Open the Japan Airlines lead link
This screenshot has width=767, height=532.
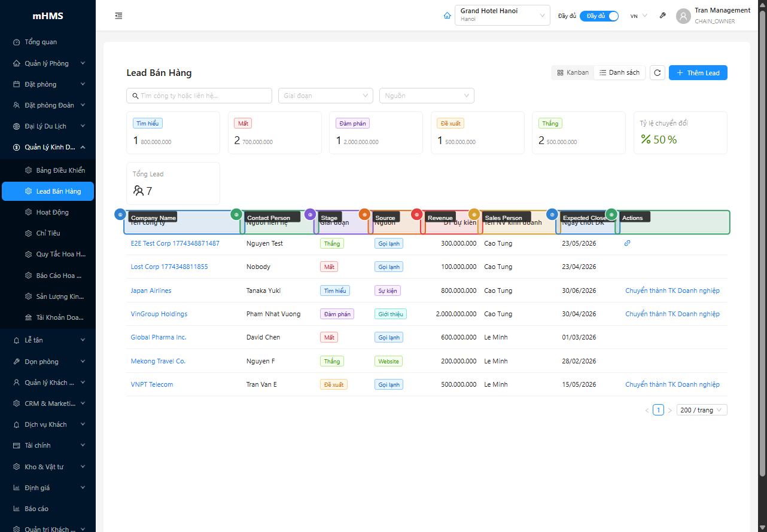coord(151,290)
